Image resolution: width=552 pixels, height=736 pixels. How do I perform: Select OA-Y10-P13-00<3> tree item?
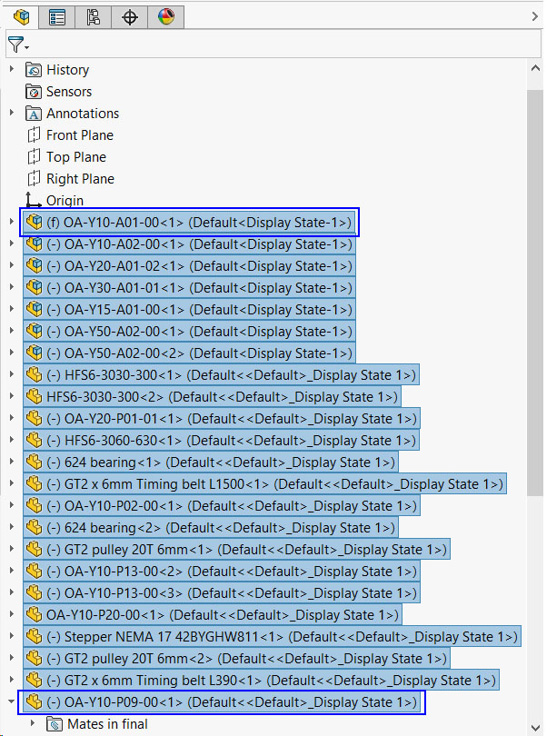click(x=222, y=593)
